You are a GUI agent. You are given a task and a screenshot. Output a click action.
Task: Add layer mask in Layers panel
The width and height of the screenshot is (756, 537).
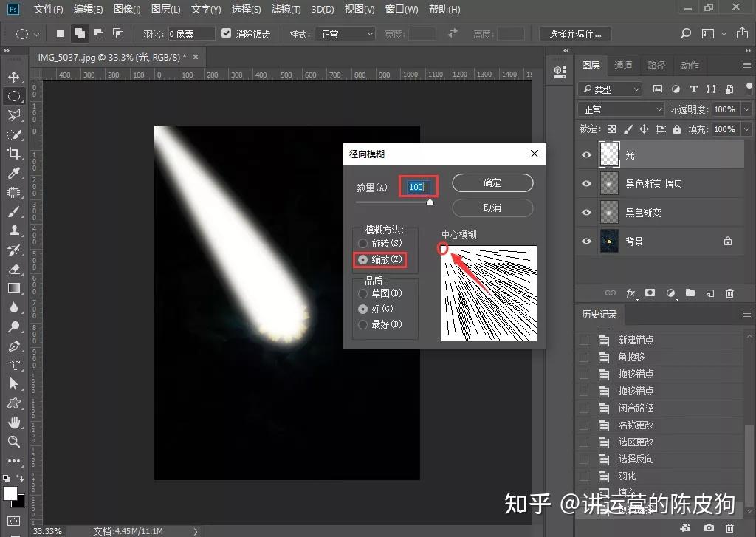coord(650,293)
